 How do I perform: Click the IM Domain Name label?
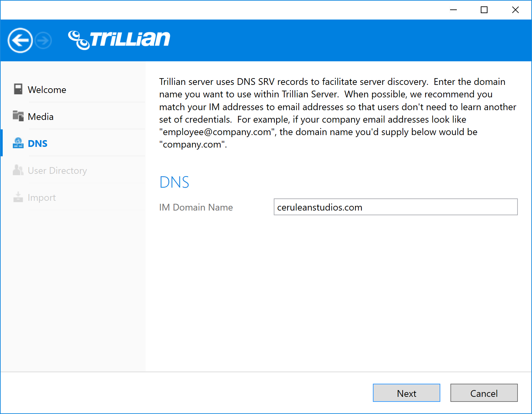pyautogui.click(x=196, y=208)
